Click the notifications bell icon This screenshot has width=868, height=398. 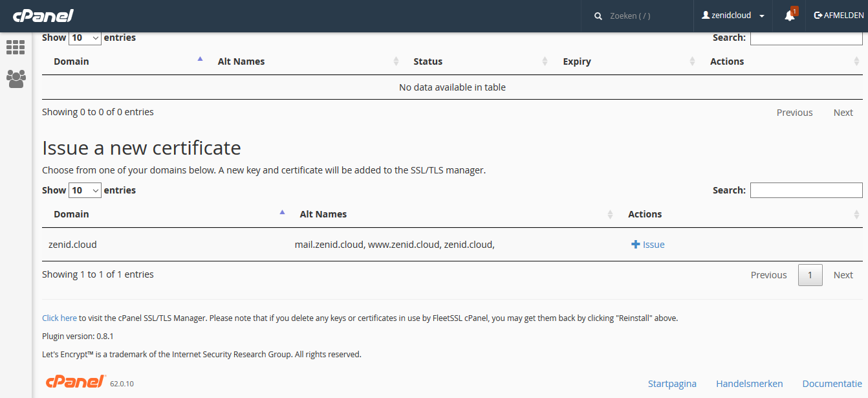(790, 16)
